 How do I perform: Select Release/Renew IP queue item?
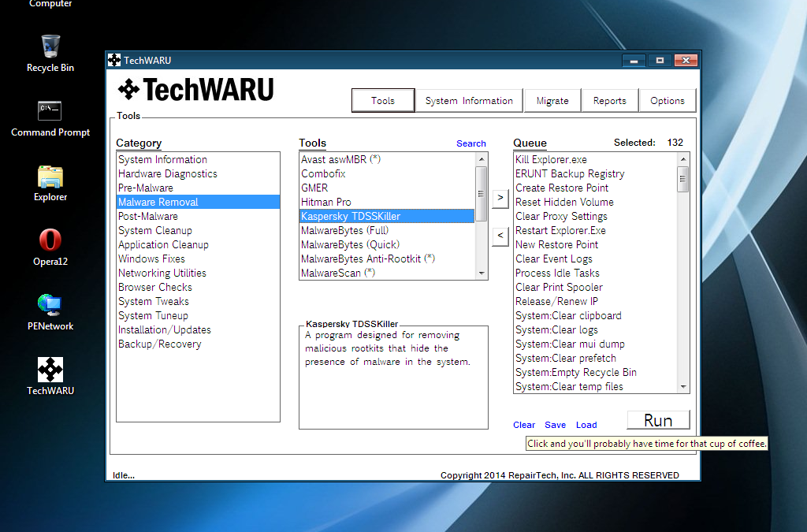(x=596, y=302)
